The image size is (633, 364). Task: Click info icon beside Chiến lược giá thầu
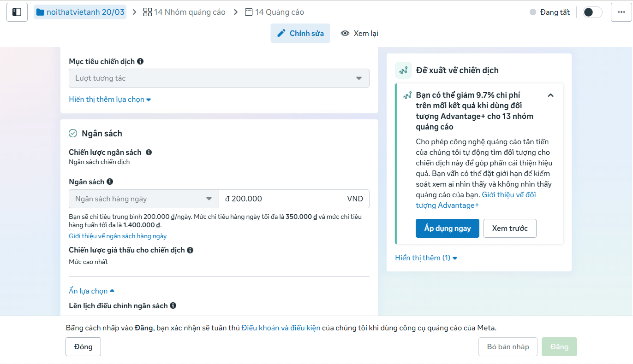[190, 250]
